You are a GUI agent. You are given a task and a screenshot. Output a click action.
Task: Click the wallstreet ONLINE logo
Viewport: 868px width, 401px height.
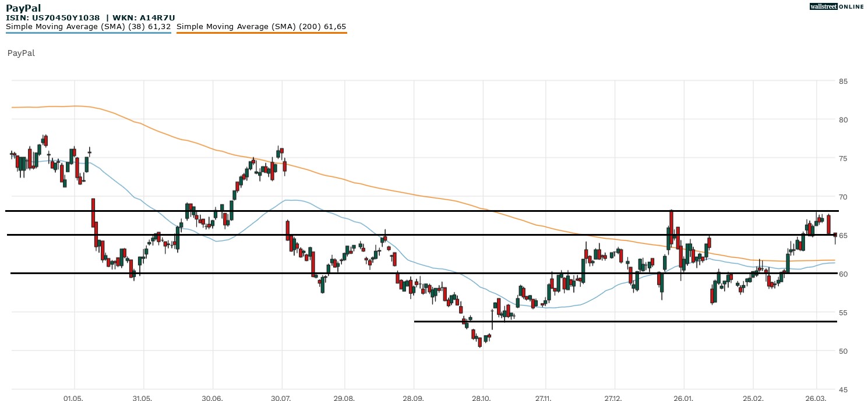point(837,6)
